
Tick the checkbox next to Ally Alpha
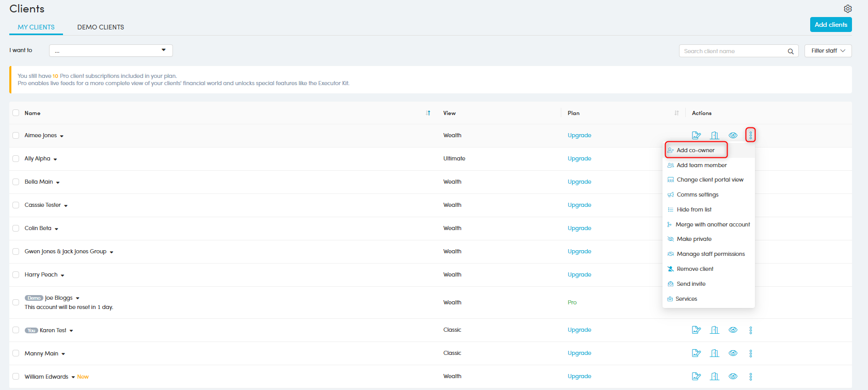point(16,159)
